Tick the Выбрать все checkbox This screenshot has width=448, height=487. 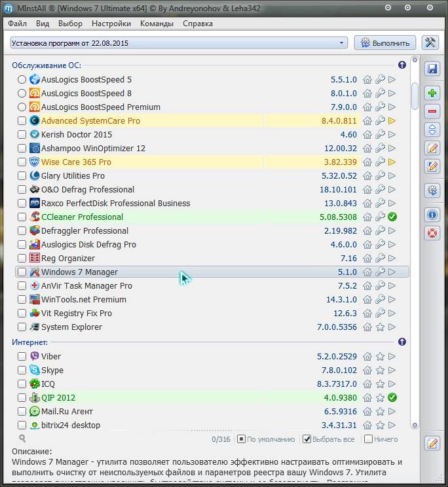click(307, 439)
